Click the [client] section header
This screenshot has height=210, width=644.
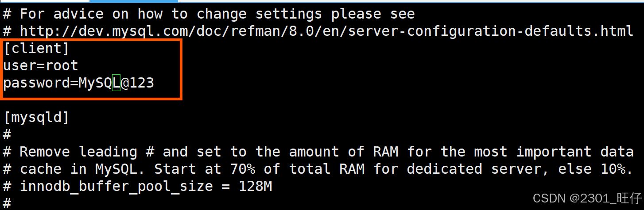36,48
